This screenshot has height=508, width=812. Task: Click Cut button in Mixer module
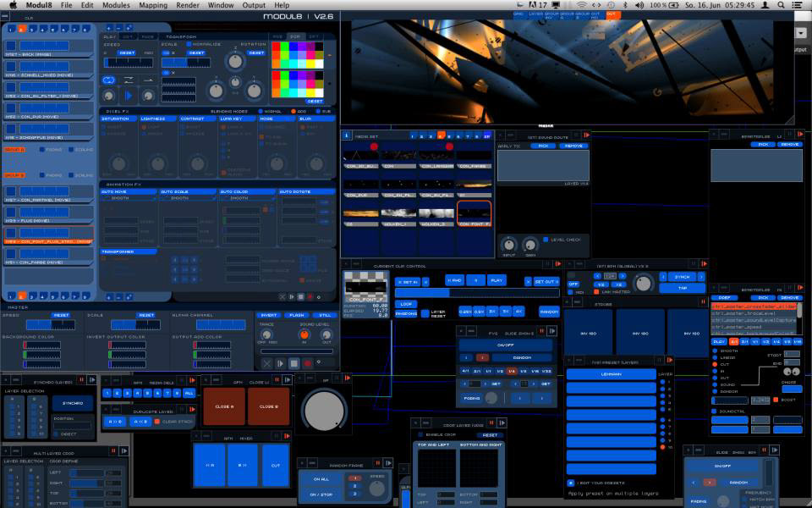276,466
